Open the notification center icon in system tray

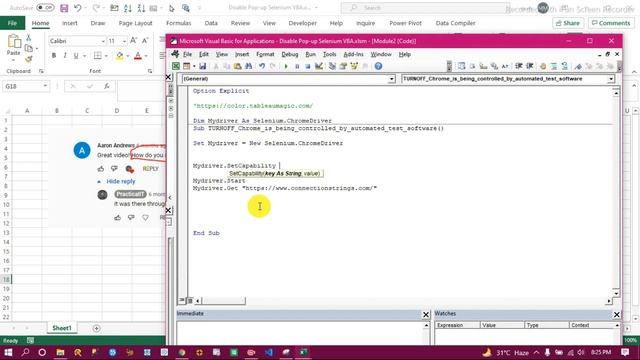pos(625,352)
